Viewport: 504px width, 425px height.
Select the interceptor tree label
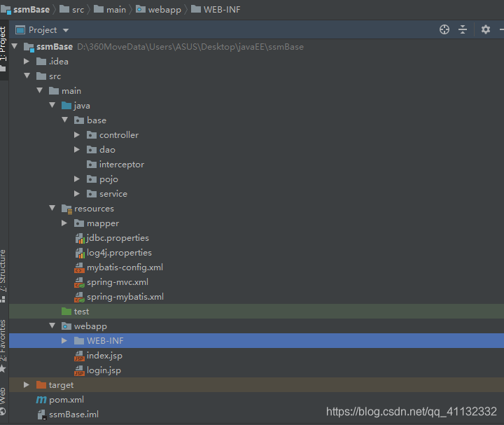(x=122, y=165)
